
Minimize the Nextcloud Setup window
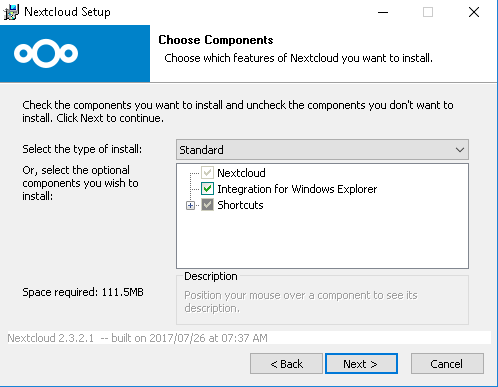point(383,12)
